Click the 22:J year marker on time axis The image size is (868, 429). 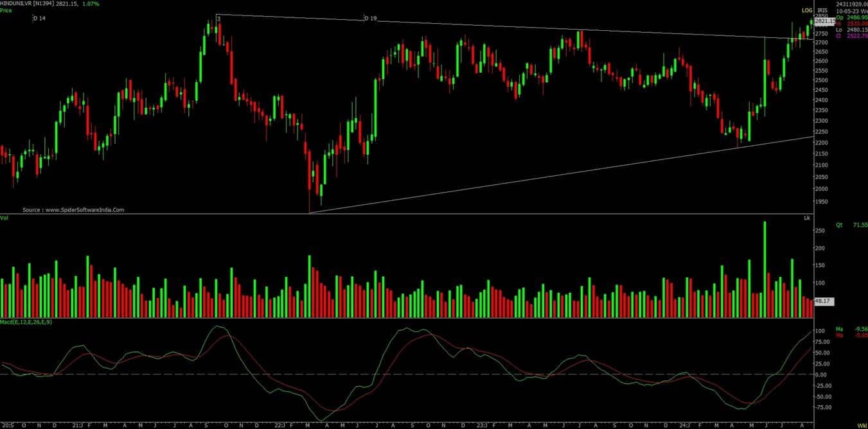pyautogui.click(x=279, y=425)
